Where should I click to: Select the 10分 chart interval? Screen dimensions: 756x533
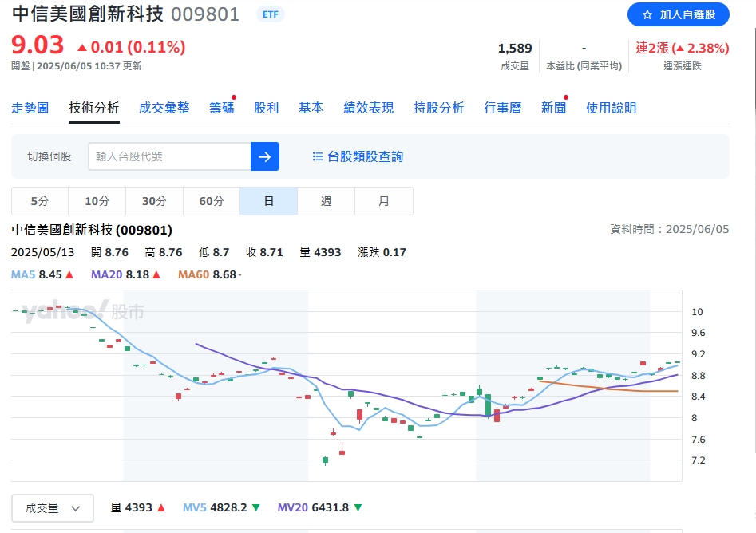(x=97, y=201)
